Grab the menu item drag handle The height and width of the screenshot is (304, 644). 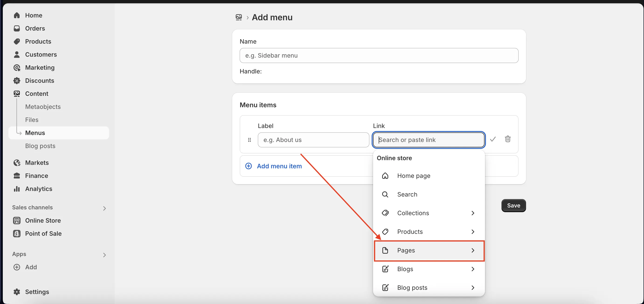[x=249, y=140]
